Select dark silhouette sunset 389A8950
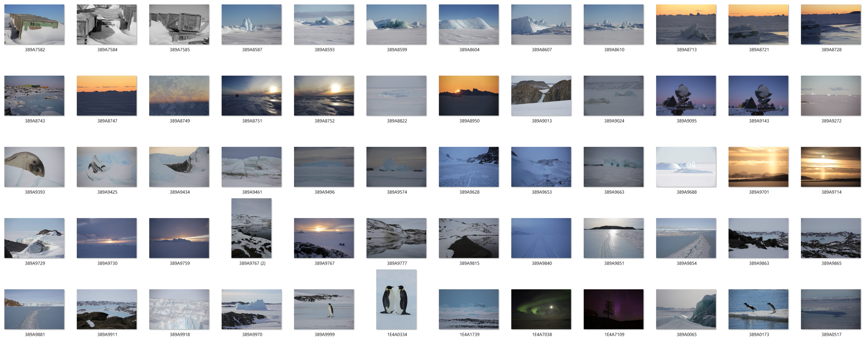The height and width of the screenshot is (340, 868). coord(469,96)
